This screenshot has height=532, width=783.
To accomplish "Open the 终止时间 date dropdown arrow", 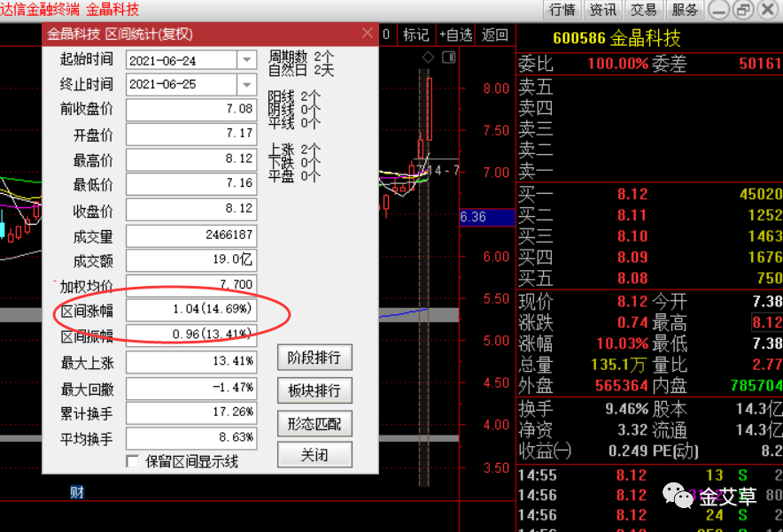I will point(247,84).
